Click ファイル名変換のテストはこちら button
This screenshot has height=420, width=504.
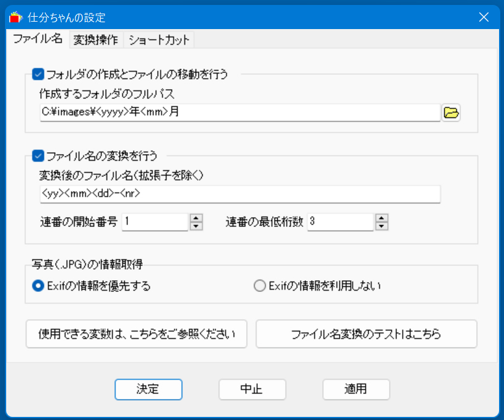click(x=366, y=335)
